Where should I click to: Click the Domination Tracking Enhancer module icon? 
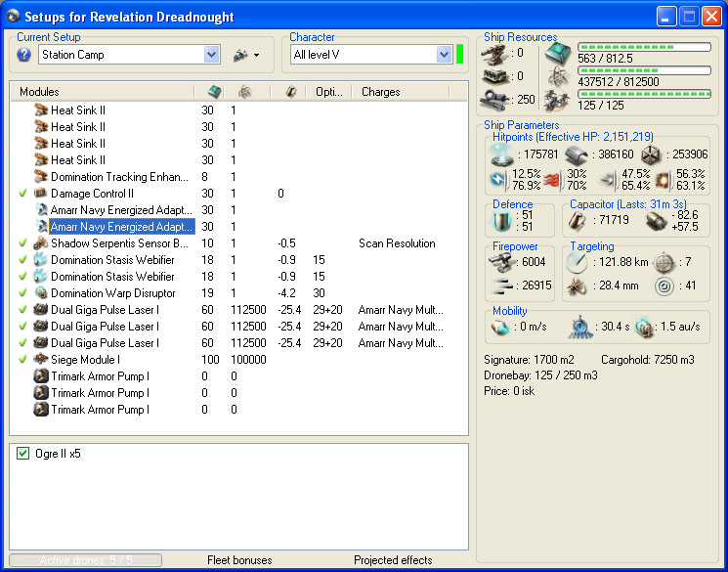[x=41, y=177]
